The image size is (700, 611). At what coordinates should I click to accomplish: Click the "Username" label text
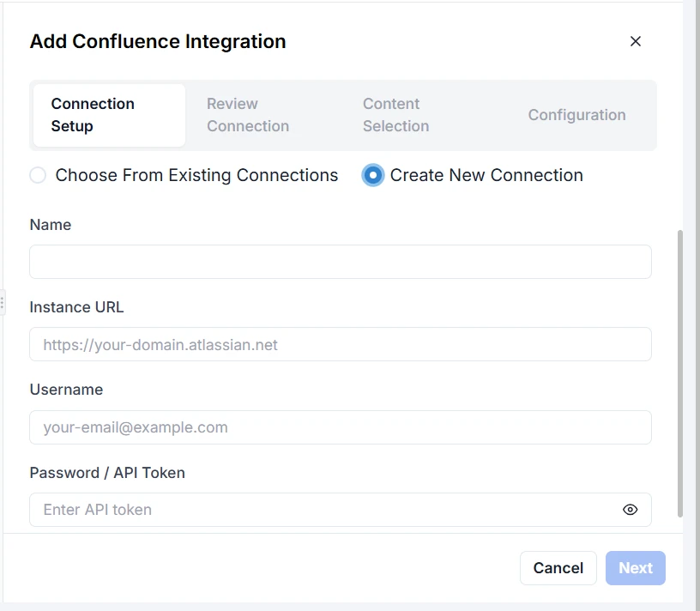point(66,390)
